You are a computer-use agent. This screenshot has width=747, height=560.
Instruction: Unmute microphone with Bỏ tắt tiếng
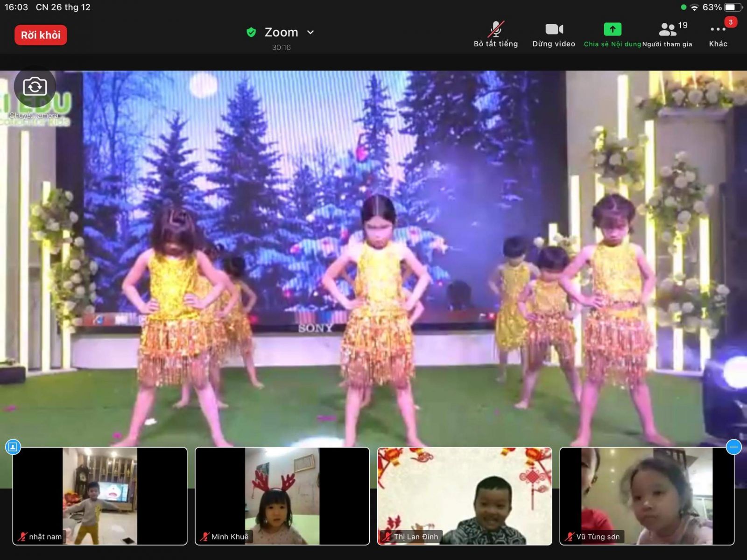pos(495,35)
